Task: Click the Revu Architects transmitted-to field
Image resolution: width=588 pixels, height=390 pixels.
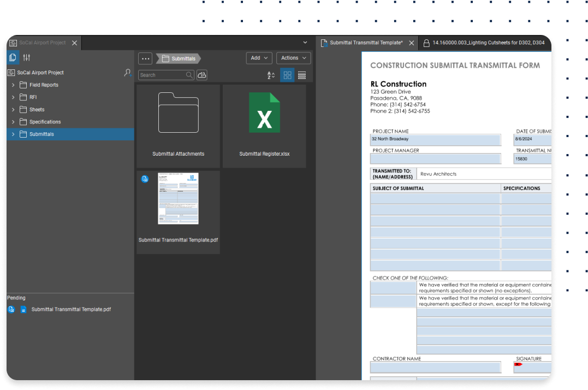Action: (484, 174)
